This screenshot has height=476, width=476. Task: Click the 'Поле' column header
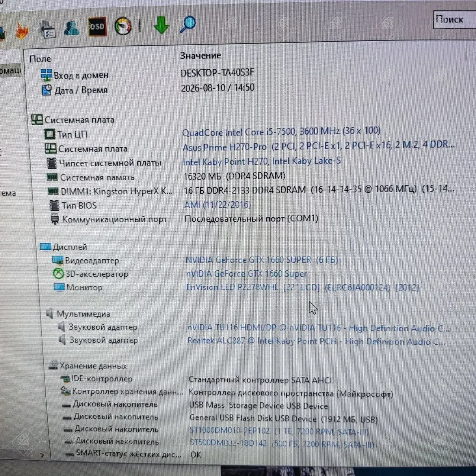click(x=40, y=59)
